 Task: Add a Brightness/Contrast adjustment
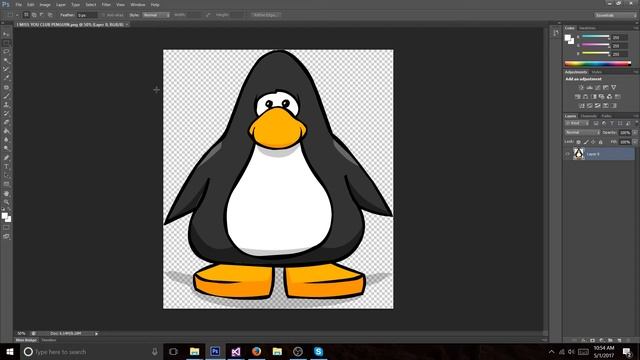[x=581, y=87]
